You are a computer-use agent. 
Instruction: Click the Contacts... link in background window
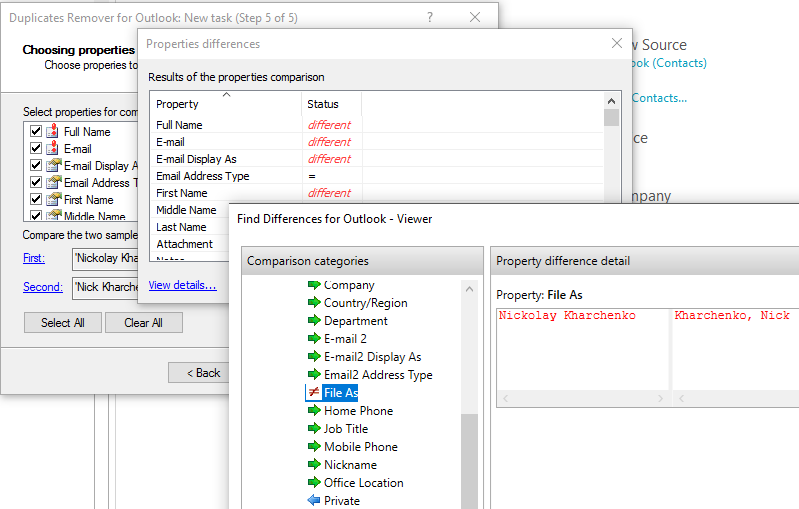[x=659, y=98]
